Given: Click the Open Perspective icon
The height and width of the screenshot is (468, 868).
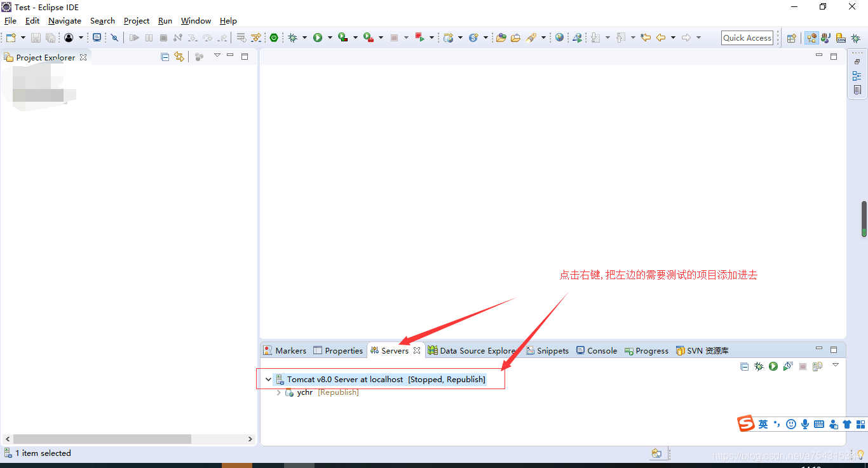Looking at the screenshot, I should point(792,38).
